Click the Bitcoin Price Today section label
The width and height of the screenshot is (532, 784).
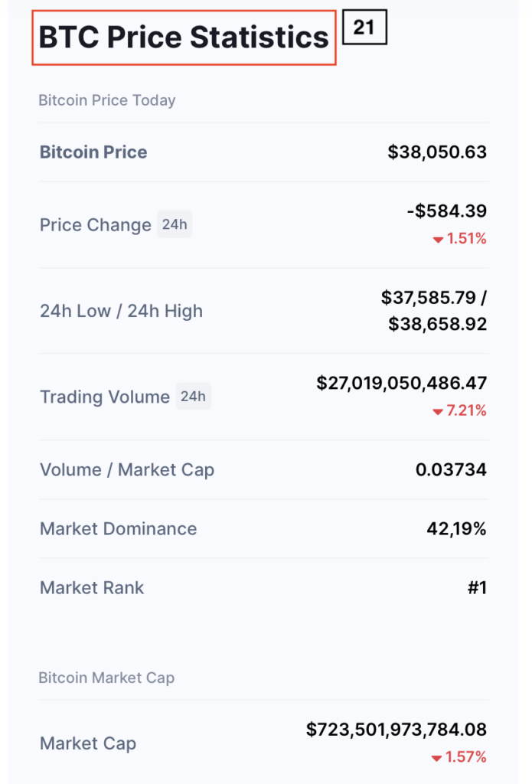(107, 100)
